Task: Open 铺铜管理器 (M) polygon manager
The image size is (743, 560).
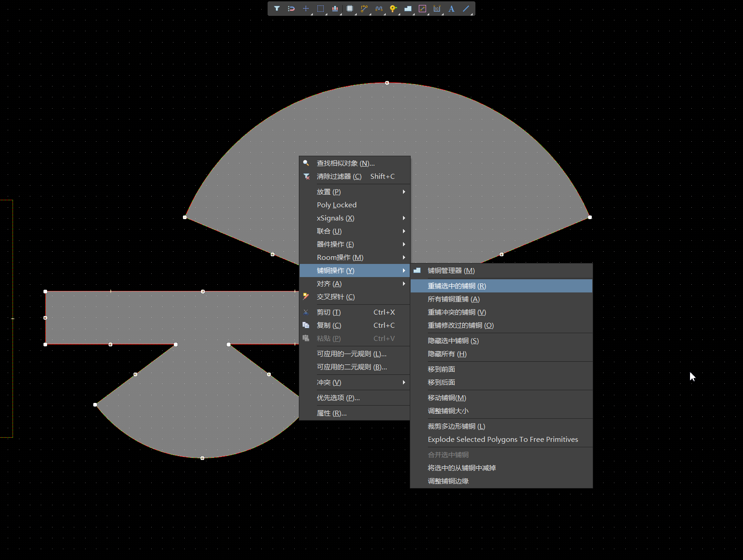Action: 501,271
